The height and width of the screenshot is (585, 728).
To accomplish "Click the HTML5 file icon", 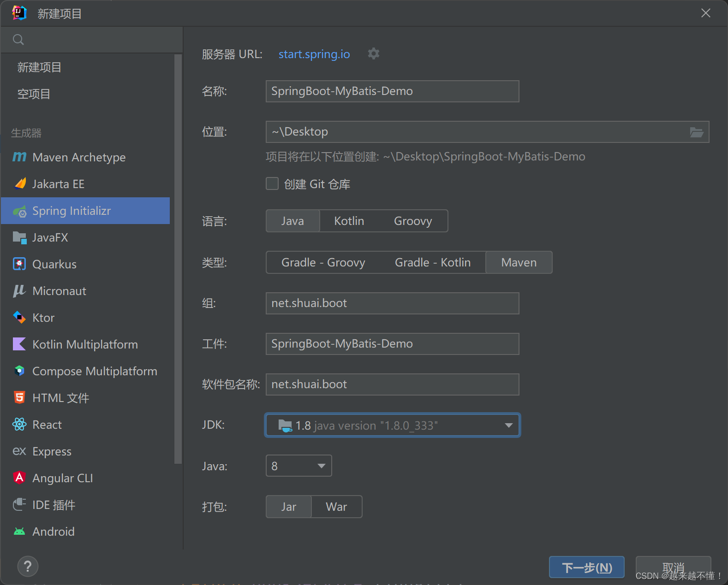I will pos(19,398).
